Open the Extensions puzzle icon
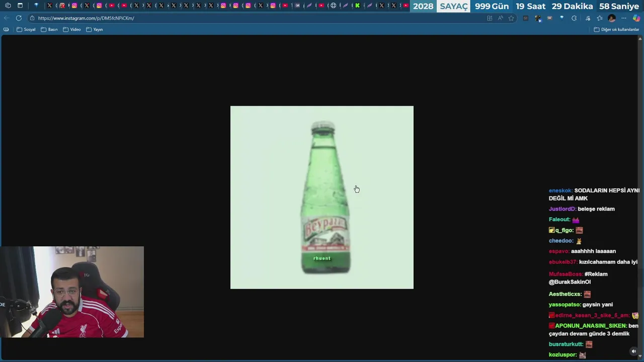The image size is (644, 362). point(574,18)
